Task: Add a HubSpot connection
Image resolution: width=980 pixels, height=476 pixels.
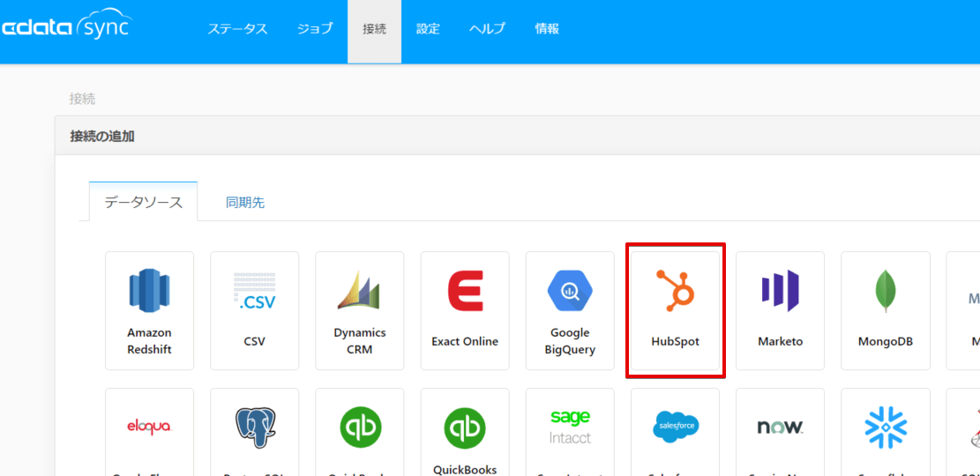Action: coord(675,310)
